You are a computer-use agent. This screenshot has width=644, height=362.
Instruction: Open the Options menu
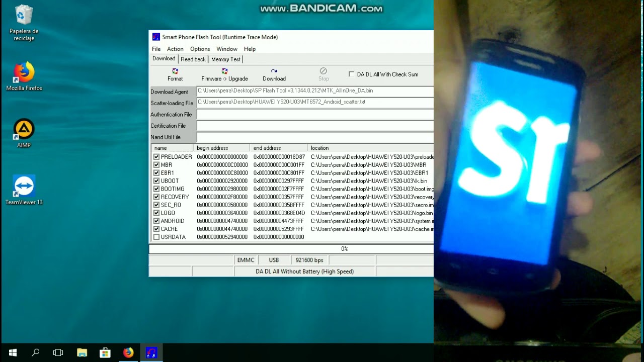tap(200, 49)
